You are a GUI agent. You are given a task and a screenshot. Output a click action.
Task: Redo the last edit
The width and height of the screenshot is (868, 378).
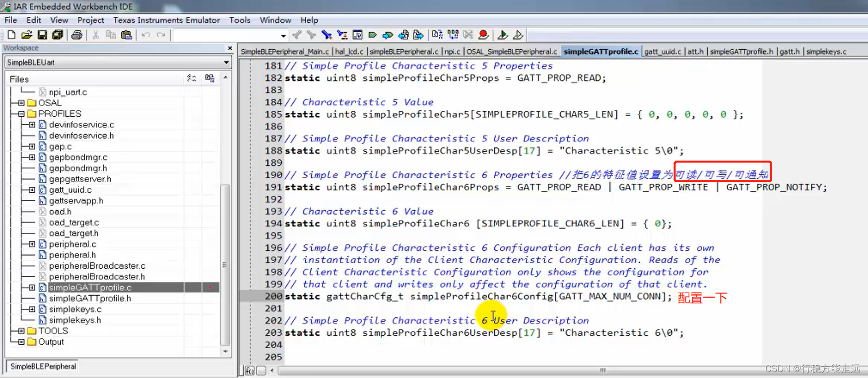point(161,35)
